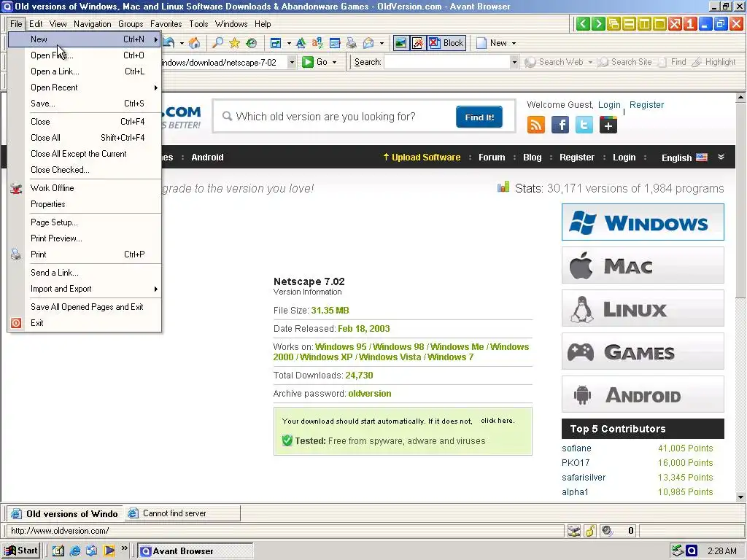747x560 pixels.
Task: Click the green Forward arrow button
Action: (x=598, y=23)
